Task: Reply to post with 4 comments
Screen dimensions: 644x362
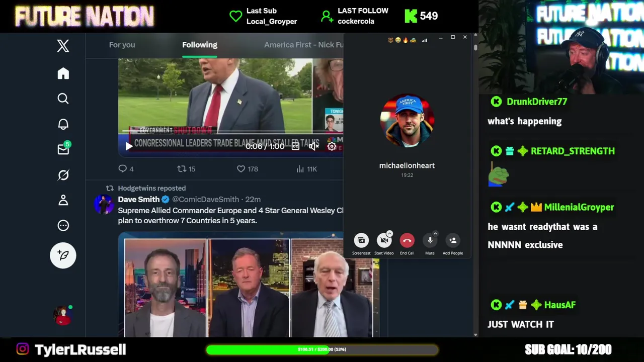Action: [x=126, y=169]
